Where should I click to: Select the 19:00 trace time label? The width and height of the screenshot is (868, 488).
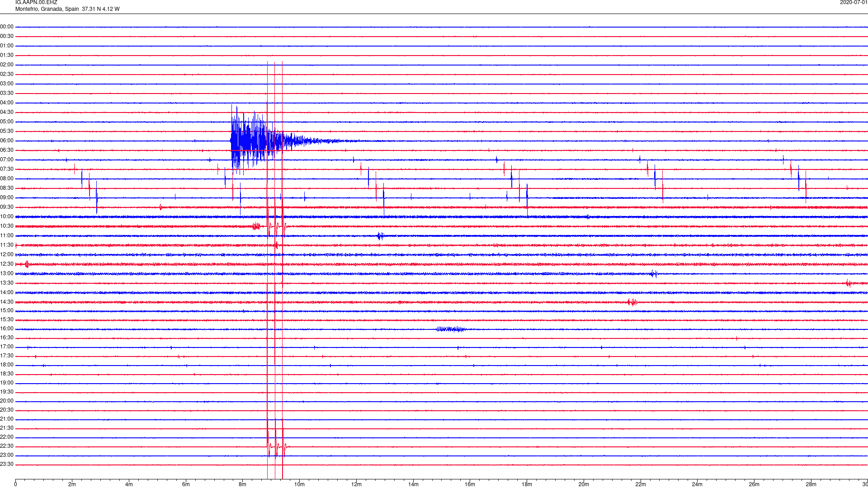click(7, 383)
